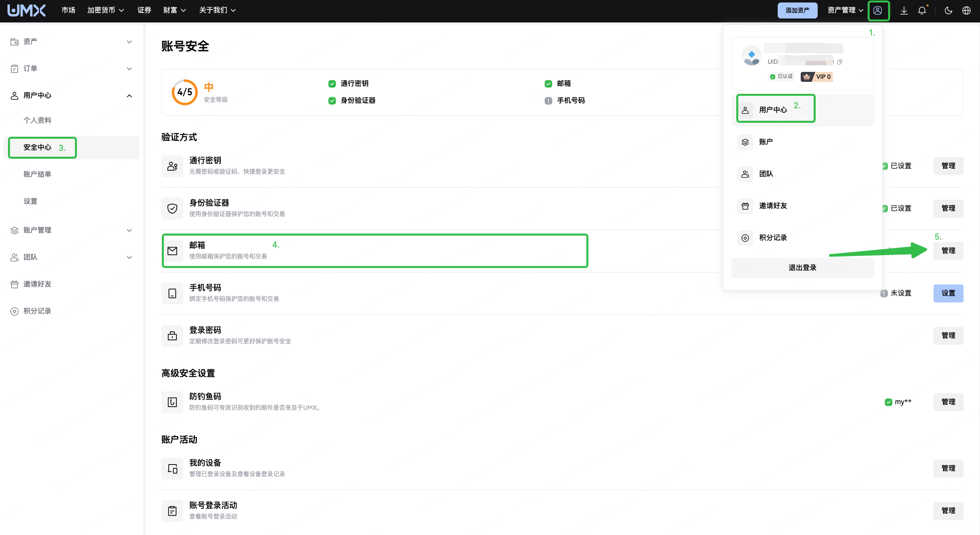Screen dimensions: 980x535
Task: Open the 资产管理 dropdown in header
Action: coord(845,10)
